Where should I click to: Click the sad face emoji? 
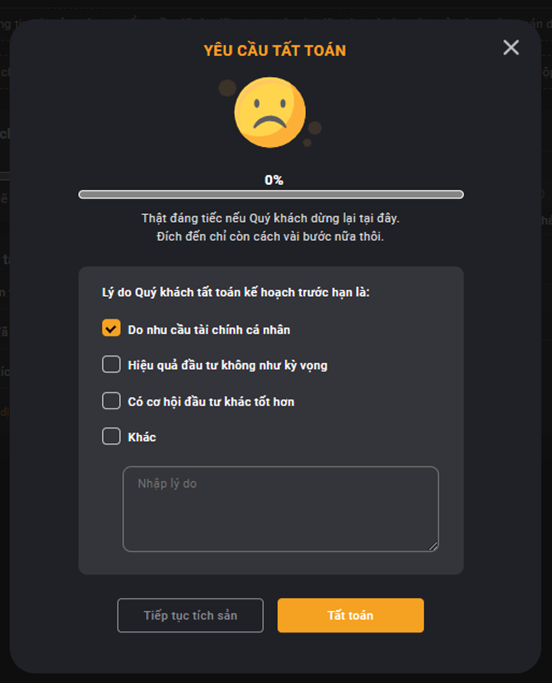(x=270, y=112)
